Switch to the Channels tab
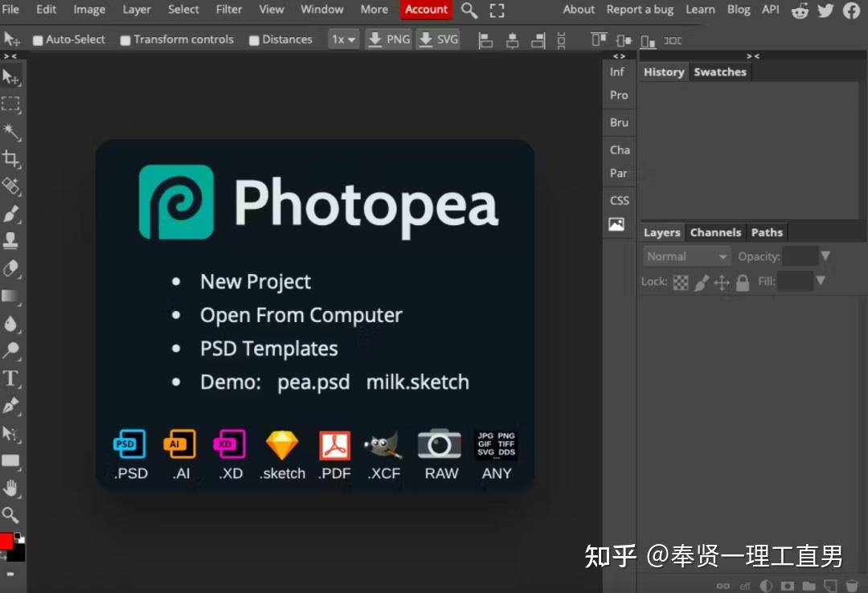 [715, 232]
